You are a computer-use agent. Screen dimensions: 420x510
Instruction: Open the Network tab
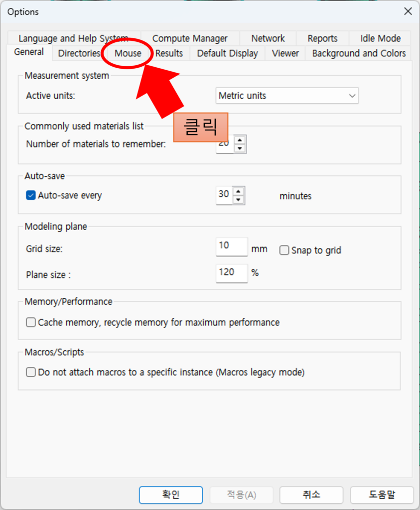[268, 38]
